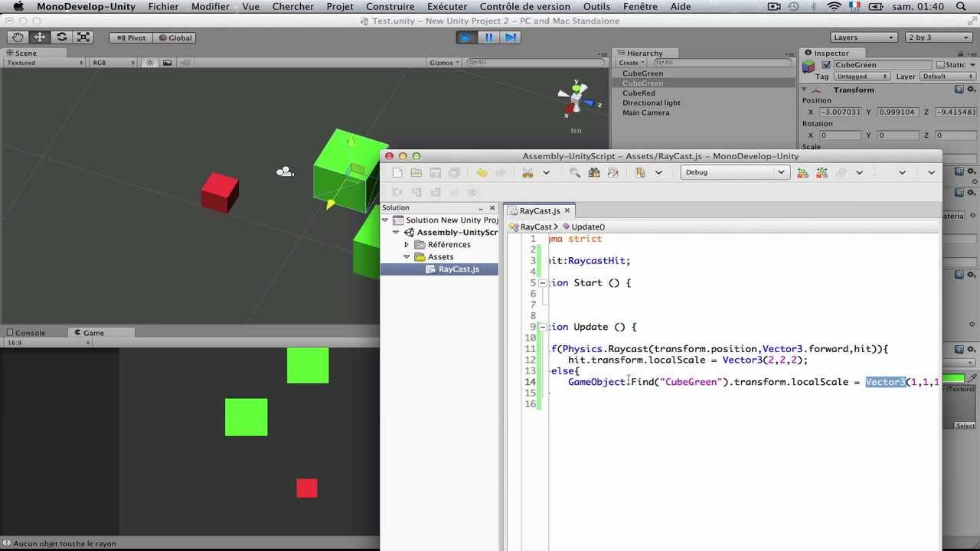Expand the Références tree node
Screen dimensions: 980x551
click(x=407, y=245)
